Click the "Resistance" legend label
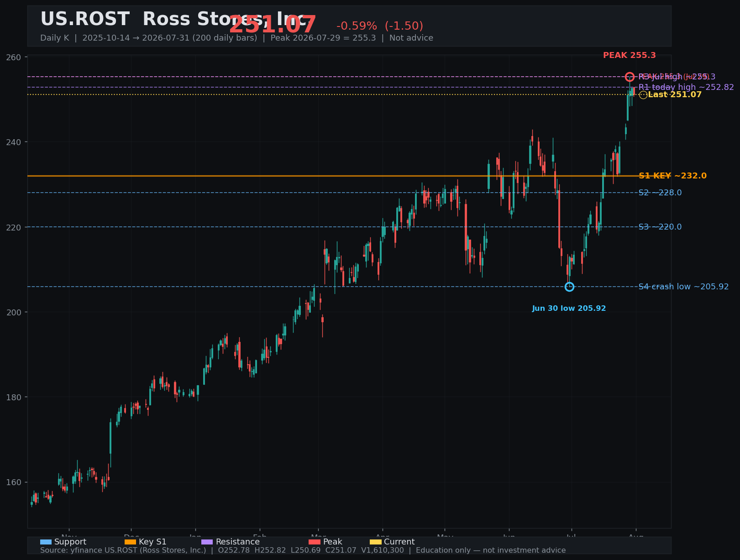 pos(238,542)
